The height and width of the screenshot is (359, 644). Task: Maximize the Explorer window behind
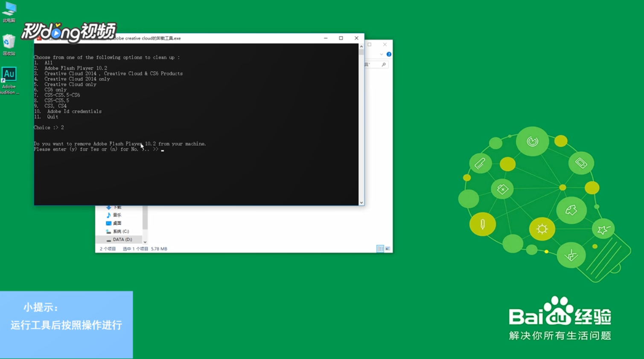(370, 44)
